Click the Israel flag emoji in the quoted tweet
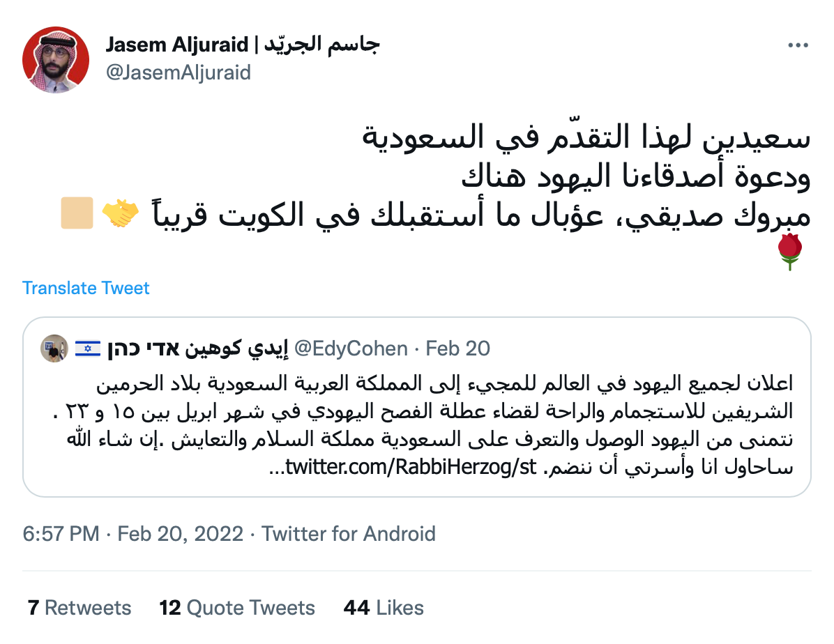Screen dimensions: 834x644 click(88, 348)
